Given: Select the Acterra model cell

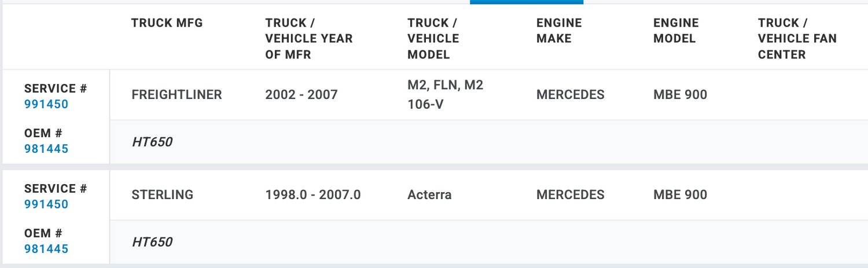Looking at the screenshot, I should tap(429, 195).
